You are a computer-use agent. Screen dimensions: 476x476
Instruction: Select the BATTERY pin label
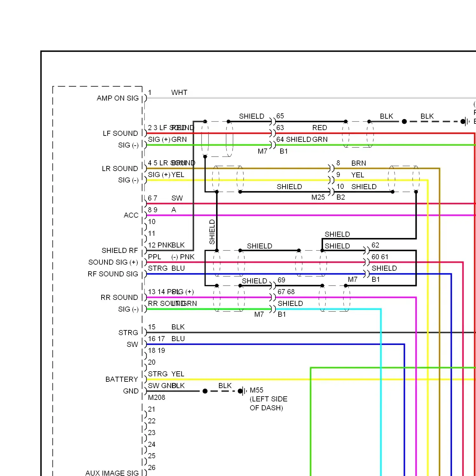click(122, 380)
